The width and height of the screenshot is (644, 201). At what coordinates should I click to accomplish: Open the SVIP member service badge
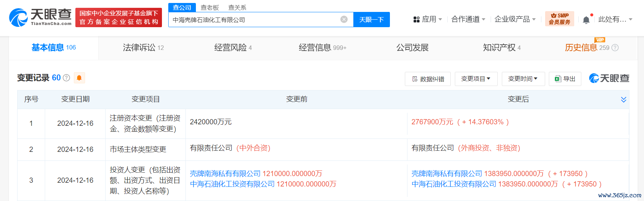pyautogui.click(x=559, y=19)
